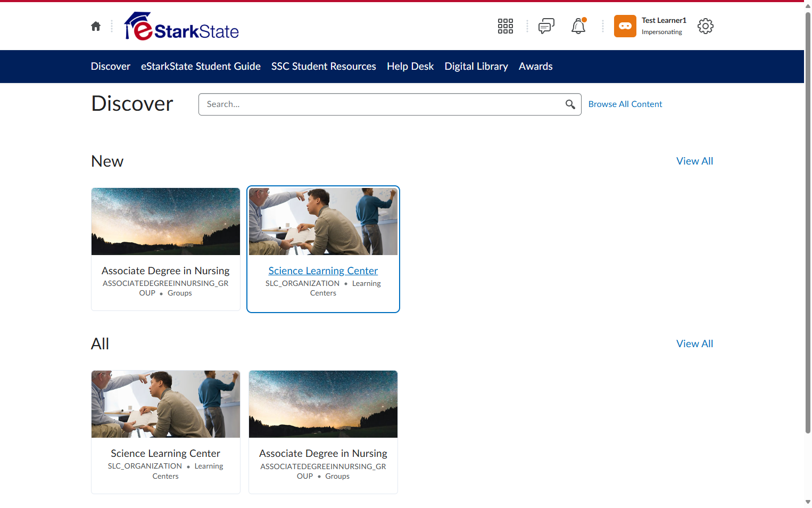Open the Awards nav item
Viewport: 812px width, 508px height.
point(536,67)
